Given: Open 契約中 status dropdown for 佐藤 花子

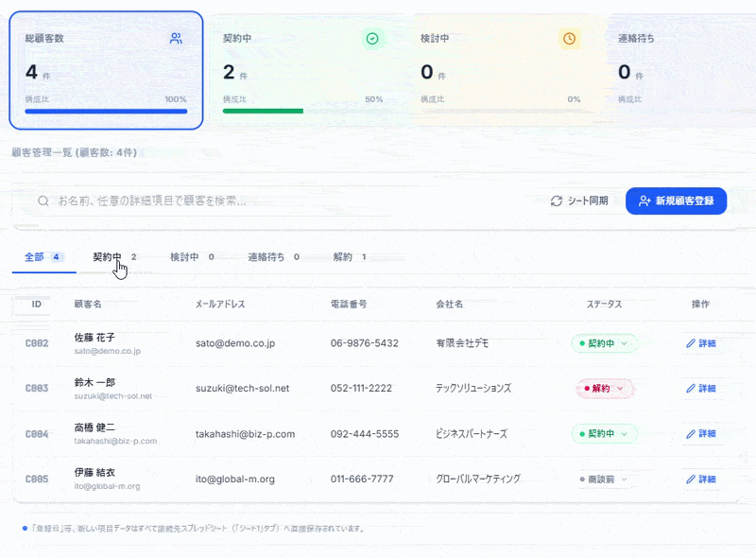Looking at the screenshot, I should [604, 343].
